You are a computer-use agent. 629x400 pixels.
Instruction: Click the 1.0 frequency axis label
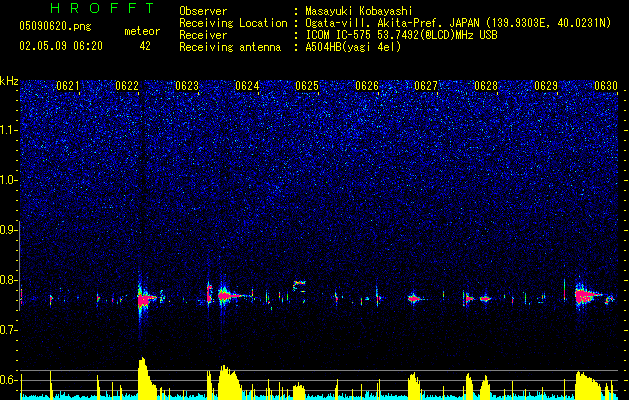9,180
